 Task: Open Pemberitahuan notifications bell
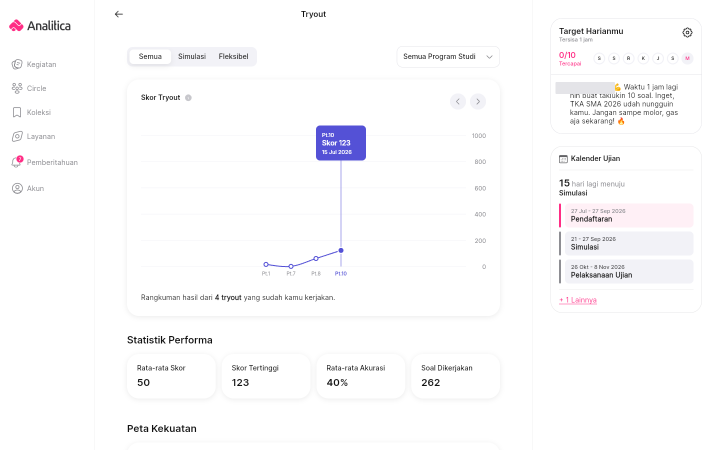[45, 162]
